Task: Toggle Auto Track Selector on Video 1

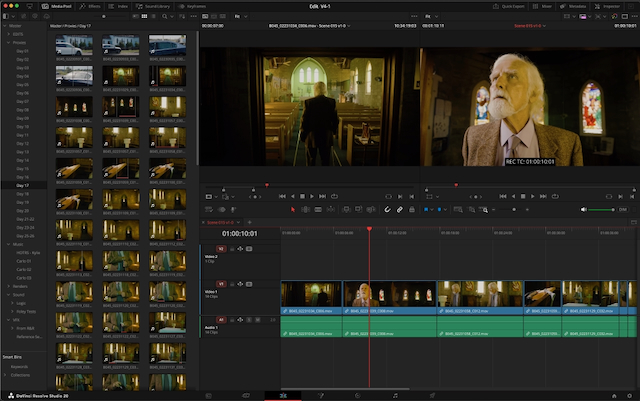Action: (240, 284)
